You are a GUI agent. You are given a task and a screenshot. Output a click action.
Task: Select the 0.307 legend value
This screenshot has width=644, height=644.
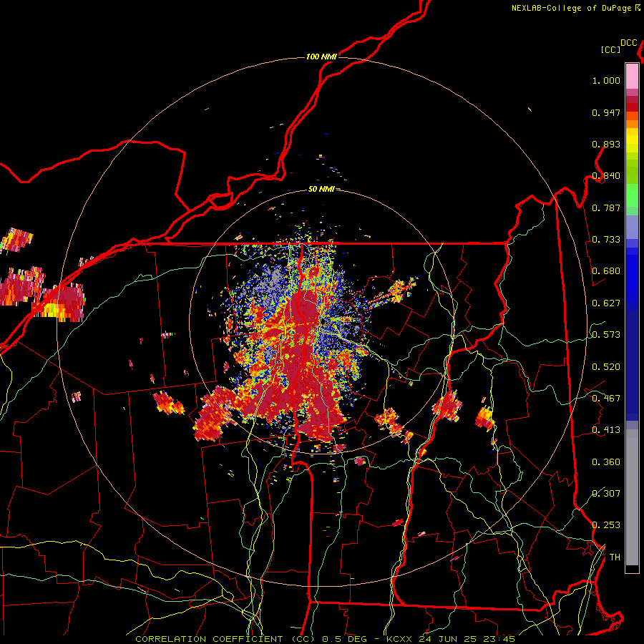[x=606, y=493]
